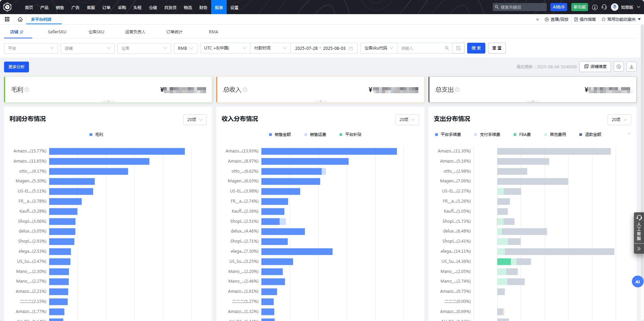This screenshot has width=644, height=321.
Task: Open the RMB currency dropdown
Action: (x=185, y=48)
